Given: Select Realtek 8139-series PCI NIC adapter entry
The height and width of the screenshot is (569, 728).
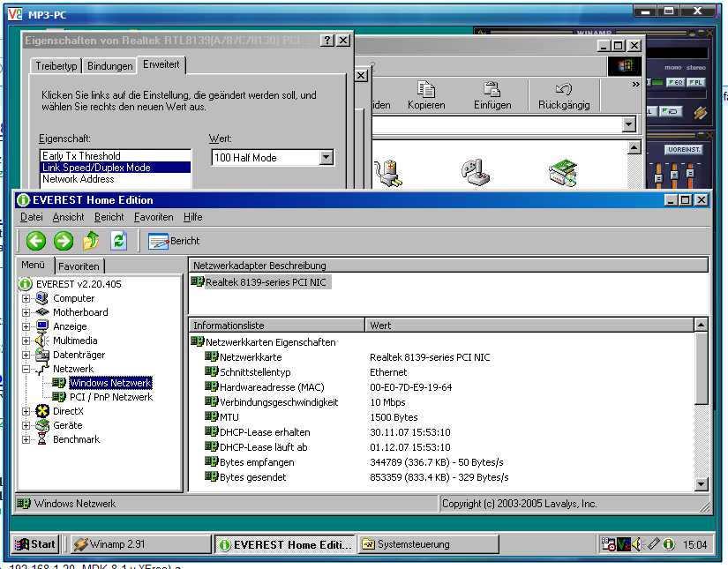Looking at the screenshot, I should coord(260,282).
